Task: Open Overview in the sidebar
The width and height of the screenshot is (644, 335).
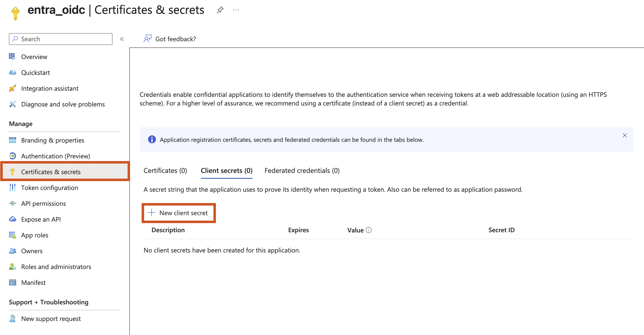Action: click(34, 57)
